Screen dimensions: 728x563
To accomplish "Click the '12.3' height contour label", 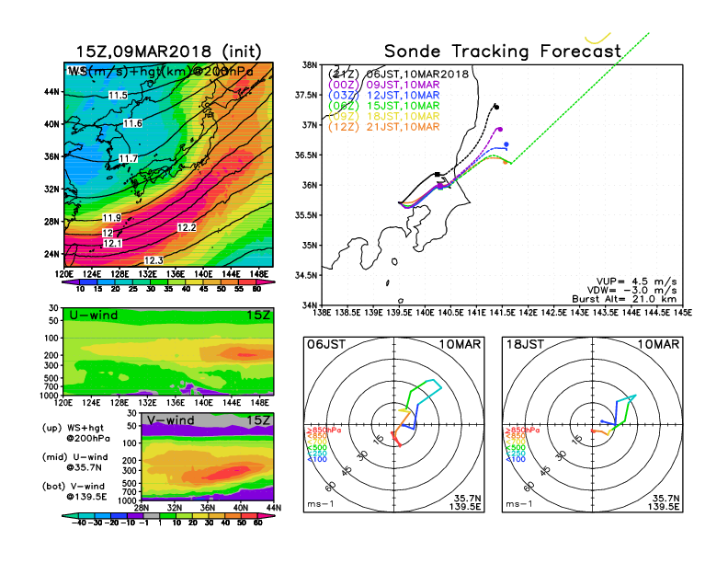I will [x=154, y=260].
